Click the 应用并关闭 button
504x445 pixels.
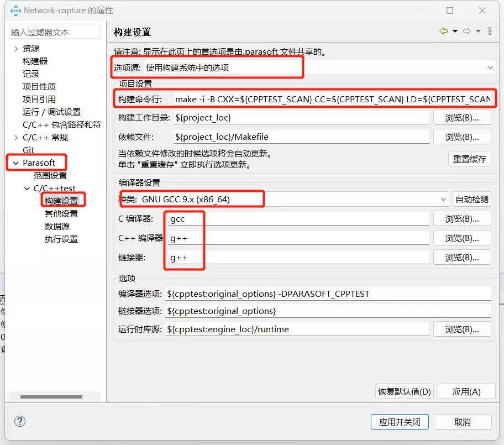pyautogui.click(x=400, y=422)
